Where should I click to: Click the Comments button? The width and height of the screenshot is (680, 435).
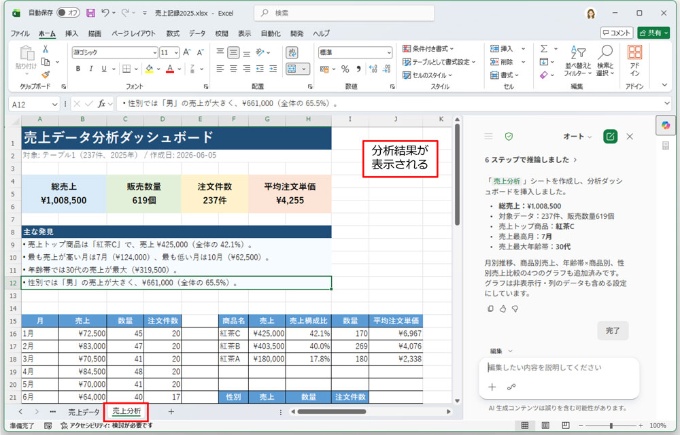[617, 33]
